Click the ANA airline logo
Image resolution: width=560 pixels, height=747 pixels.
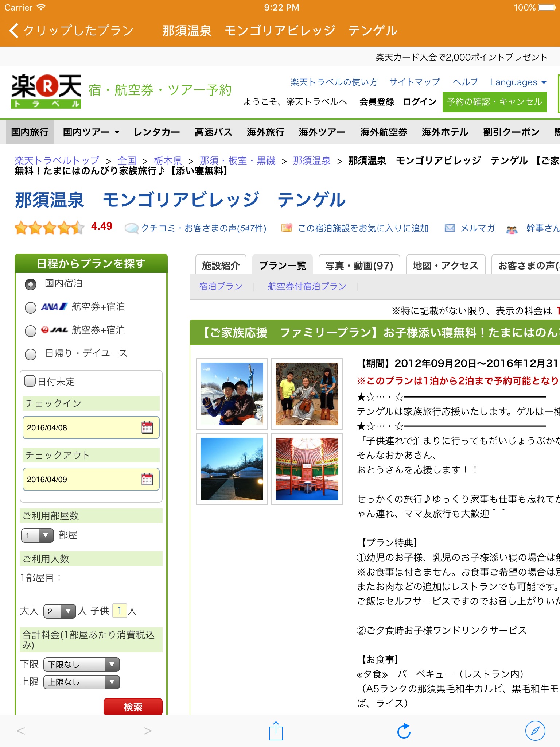(x=54, y=307)
